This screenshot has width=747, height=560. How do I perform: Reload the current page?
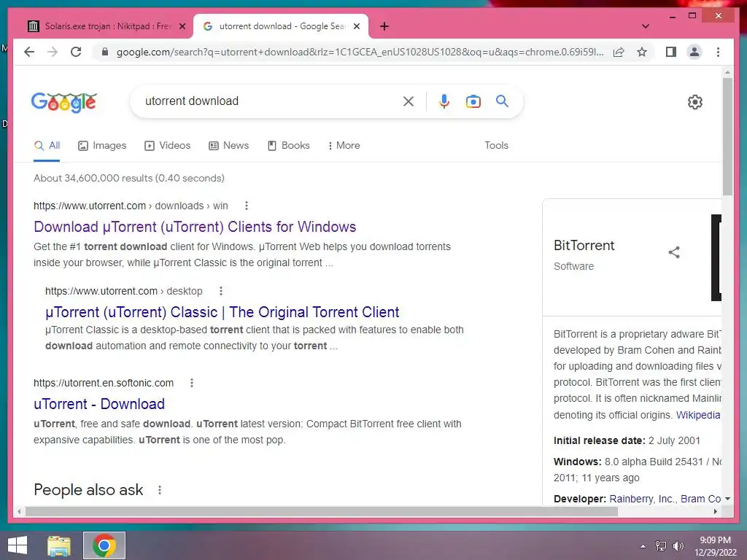coord(76,52)
